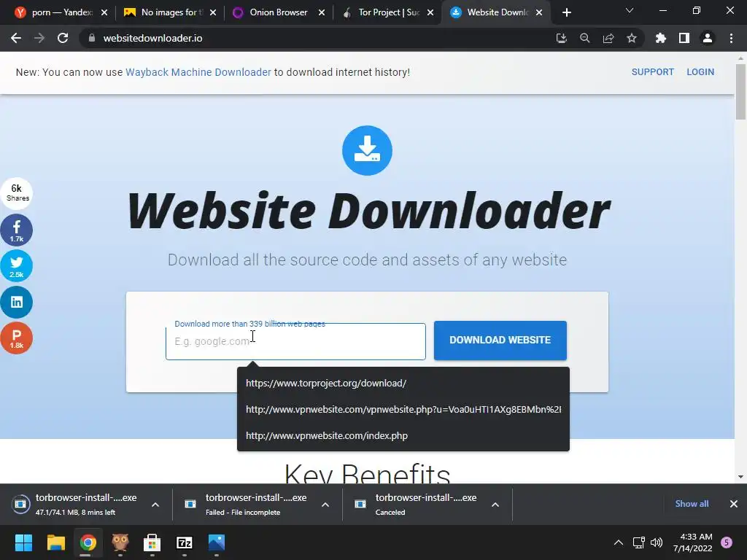Close the Onion Browser tab
Image resolution: width=747 pixels, height=560 pixels.
tap(322, 12)
